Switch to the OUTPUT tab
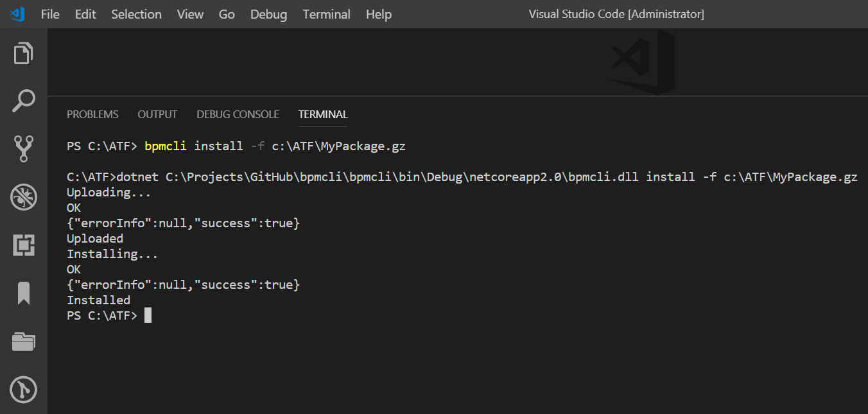This screenshot has height=414, width=868. (x=157, y=114)
